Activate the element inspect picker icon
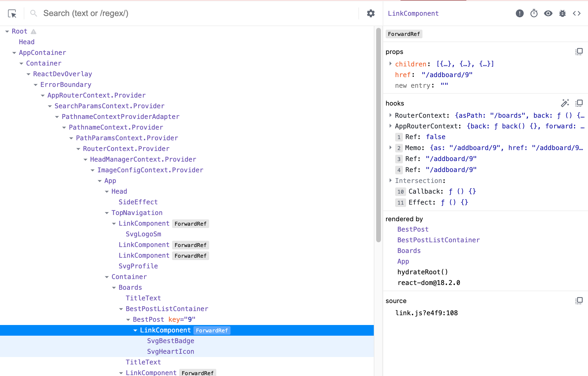The width and height of the screenshot is (588, 376). pyautogui.click(x=12, y=13)
